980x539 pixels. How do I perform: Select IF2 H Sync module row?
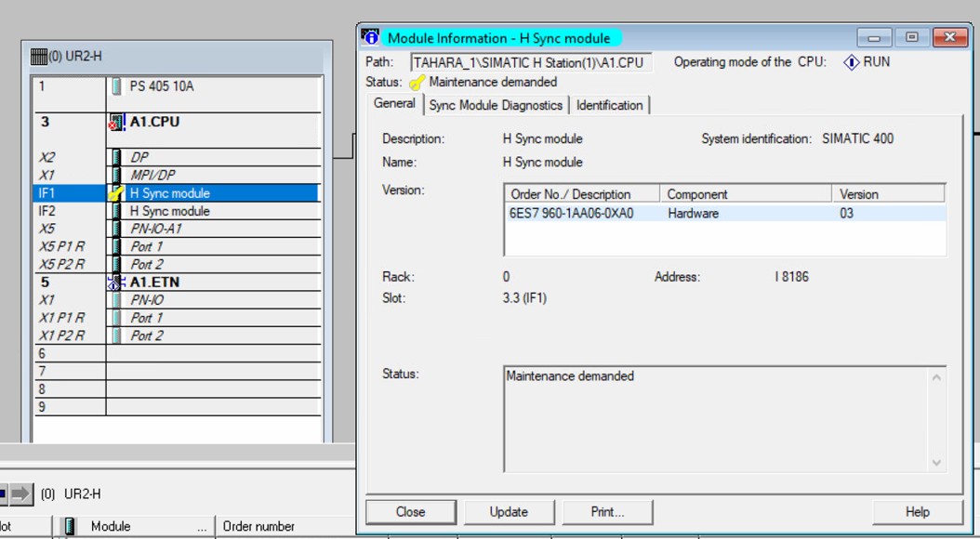(x=169, y=211)
